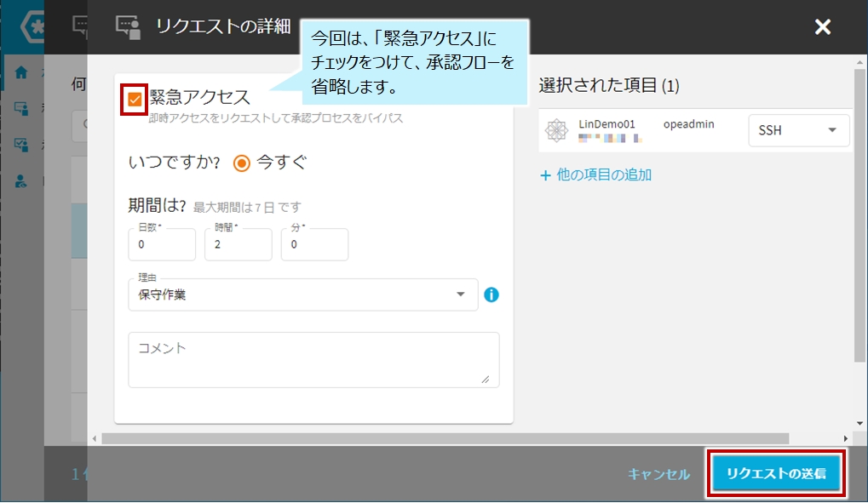Click the 選択された項目 (1) heading
This screenshot has width=868, height=503.
pyautogui.click(x=609, y=85)
